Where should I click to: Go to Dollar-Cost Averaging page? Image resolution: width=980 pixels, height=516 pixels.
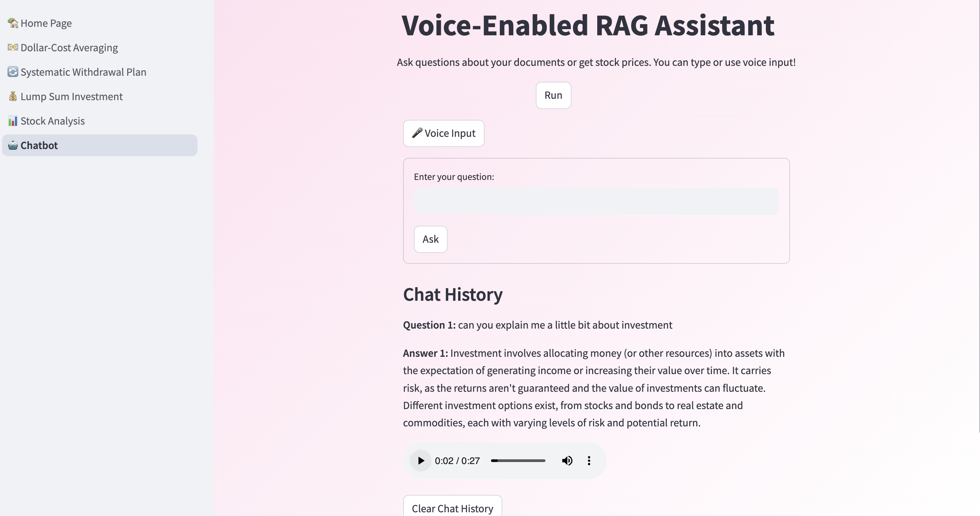(69, 48)
